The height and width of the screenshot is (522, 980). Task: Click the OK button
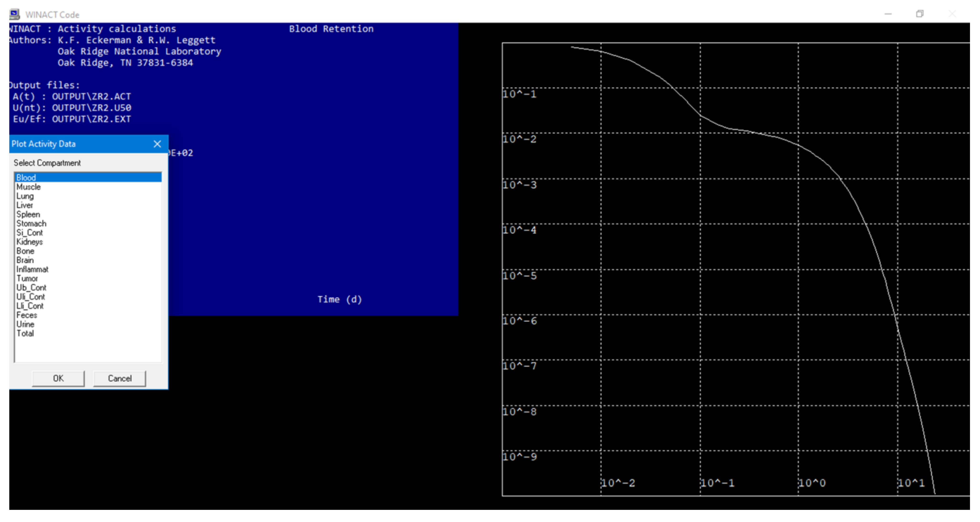tap(58, 378)
